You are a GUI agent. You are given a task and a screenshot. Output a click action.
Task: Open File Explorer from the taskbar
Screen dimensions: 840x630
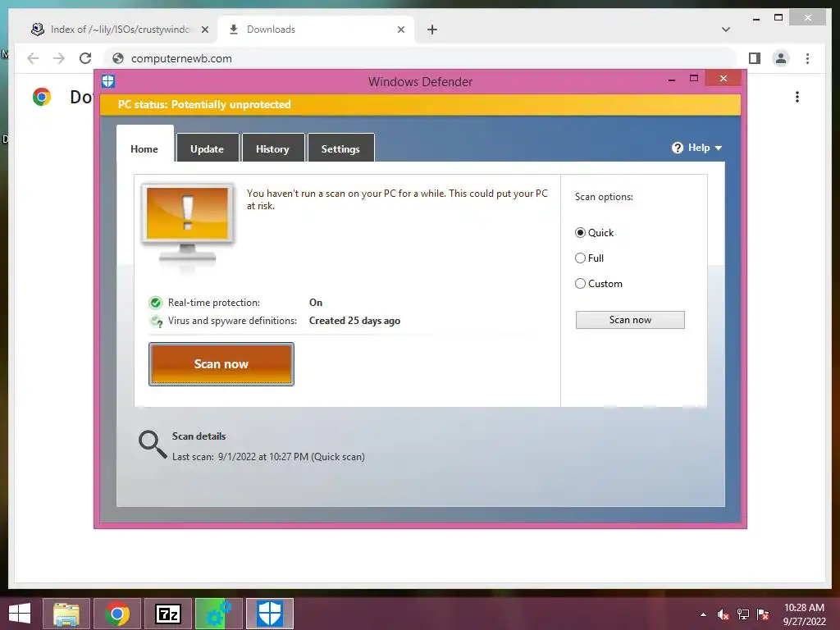pos(66,614)
